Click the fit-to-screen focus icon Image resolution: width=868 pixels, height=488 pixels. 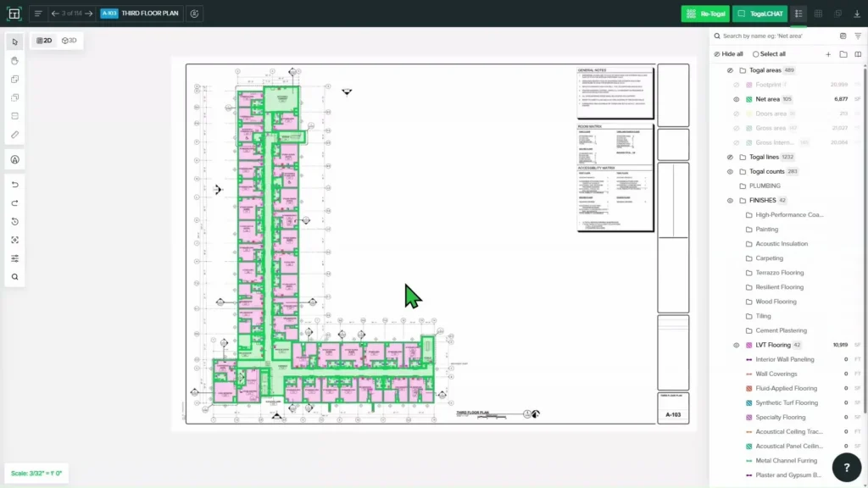point(15,240)
